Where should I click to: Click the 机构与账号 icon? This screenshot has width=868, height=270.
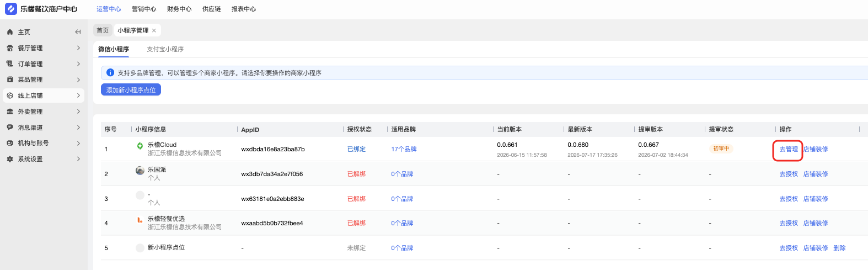pos(10,143)
